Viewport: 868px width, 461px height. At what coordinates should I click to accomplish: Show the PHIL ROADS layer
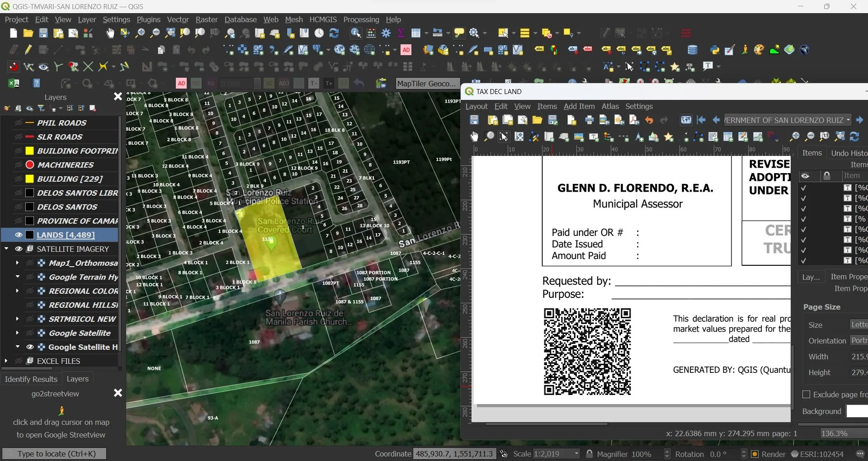pos(19,123)
